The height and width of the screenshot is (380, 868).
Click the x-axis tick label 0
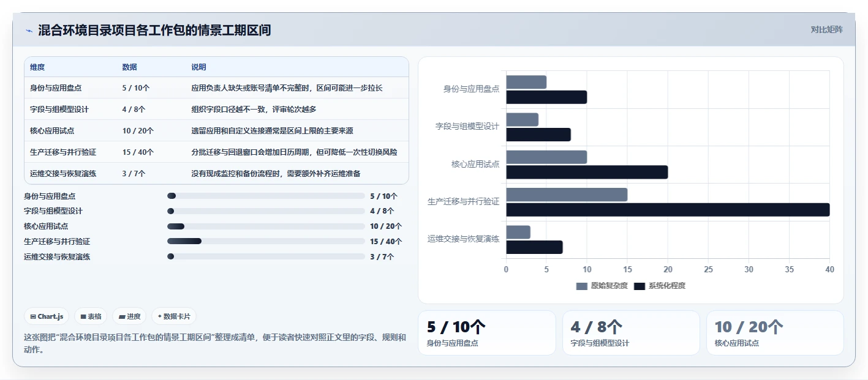[506, 269]
